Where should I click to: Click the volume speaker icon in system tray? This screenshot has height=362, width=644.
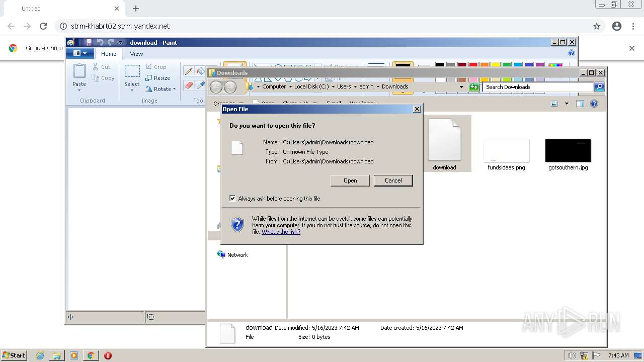tap(572, 355)
